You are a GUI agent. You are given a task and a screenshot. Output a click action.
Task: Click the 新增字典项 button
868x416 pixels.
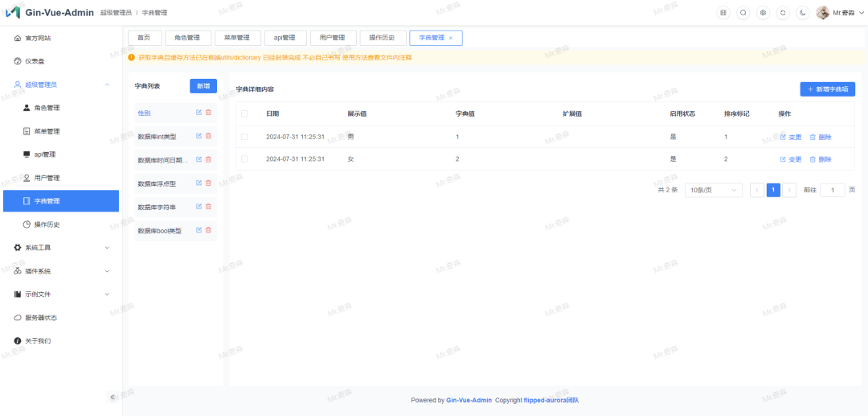[x=827, y=89]
